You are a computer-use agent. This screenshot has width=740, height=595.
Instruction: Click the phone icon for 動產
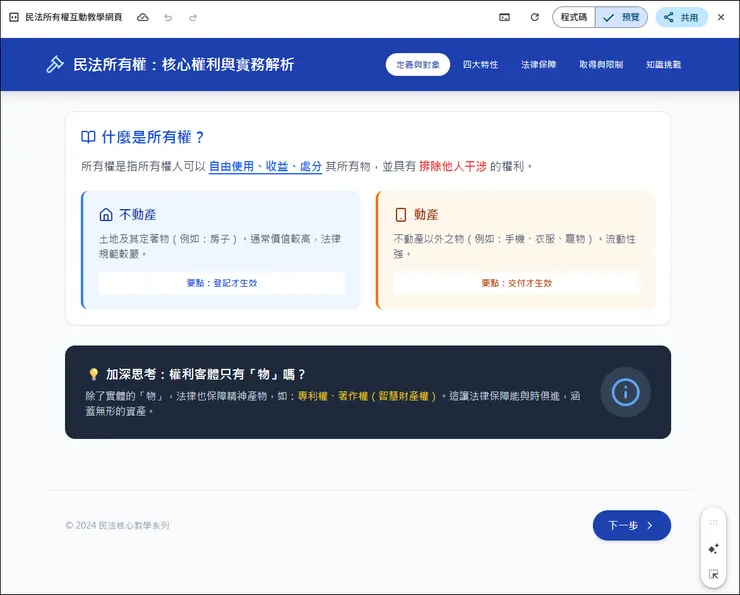(401, 215)
